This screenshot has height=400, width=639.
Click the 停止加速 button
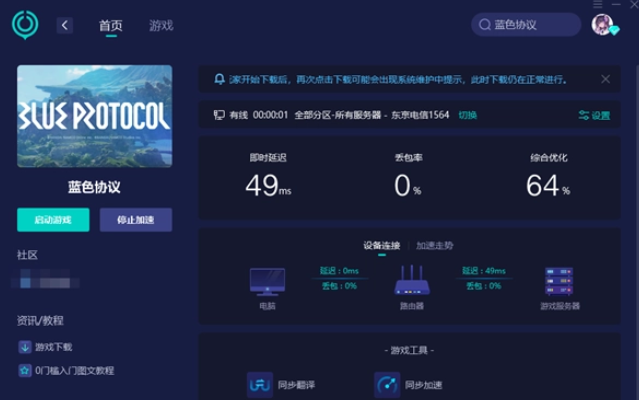[x=136, y=220]
